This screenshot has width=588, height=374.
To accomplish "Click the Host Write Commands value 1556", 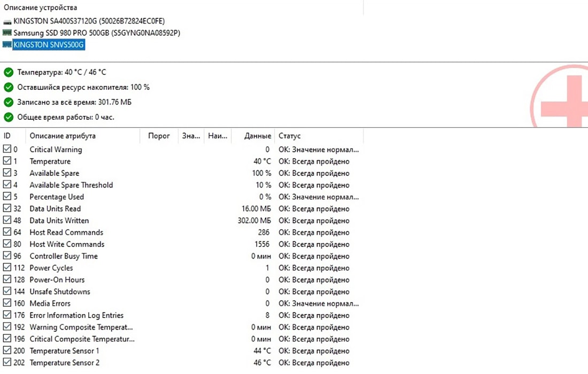I will [262, 244].
